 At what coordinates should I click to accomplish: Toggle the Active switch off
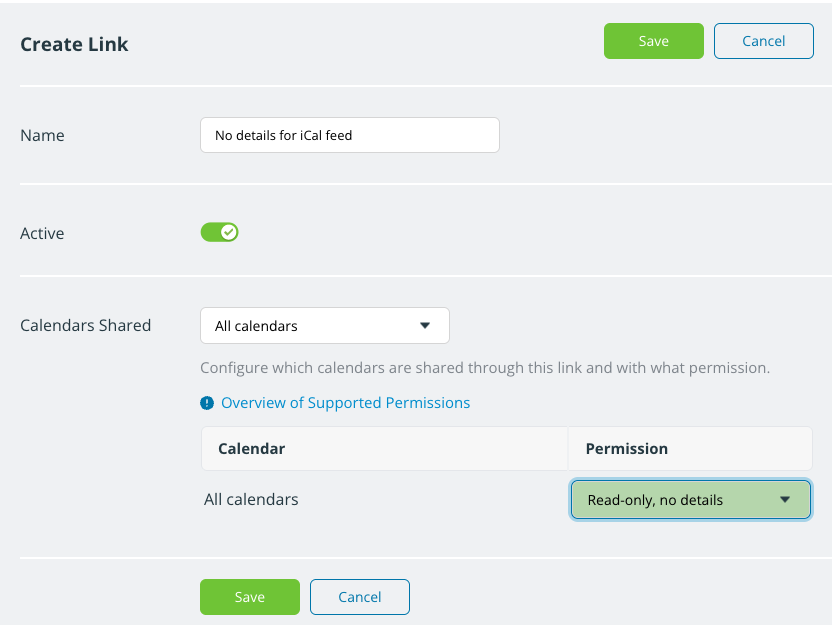pyautogui.click(x=219, y=232)
